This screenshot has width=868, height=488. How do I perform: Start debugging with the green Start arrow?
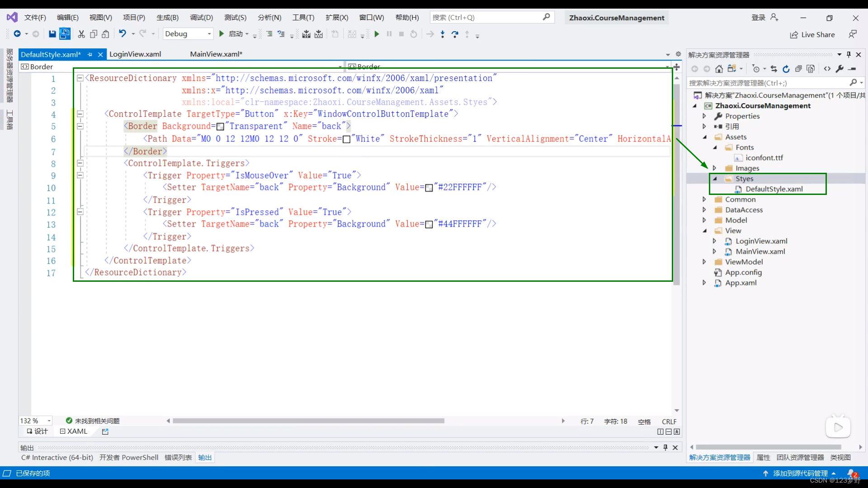click(x=222, y=34)
